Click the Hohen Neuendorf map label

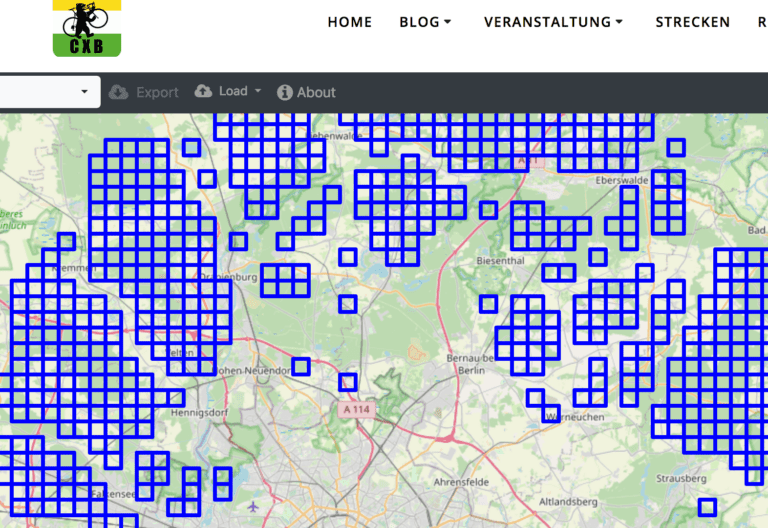click(251, 371)
